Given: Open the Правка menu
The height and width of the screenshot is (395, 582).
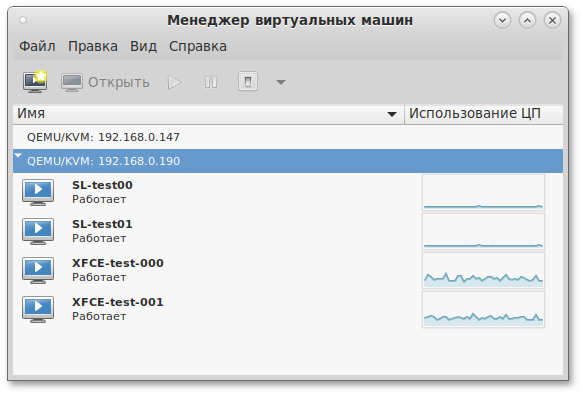Looking at the screenshot, I should click(x=93, y=46).
